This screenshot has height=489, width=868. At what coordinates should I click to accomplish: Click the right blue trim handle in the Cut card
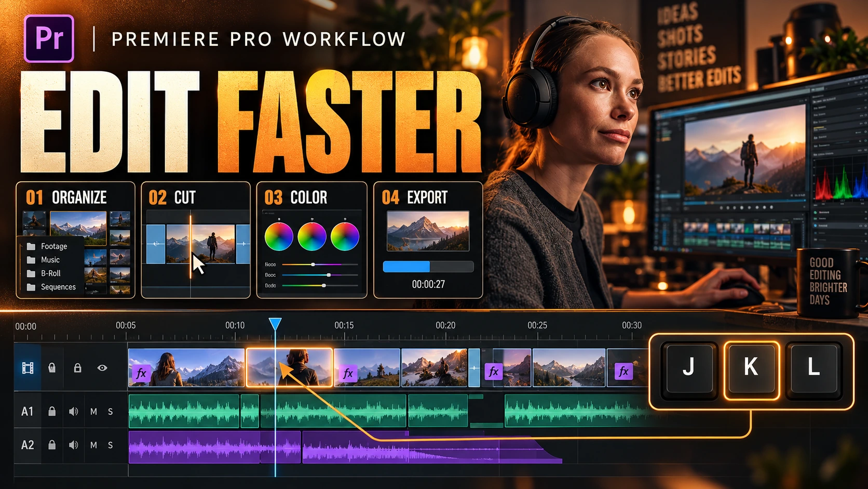243,244
